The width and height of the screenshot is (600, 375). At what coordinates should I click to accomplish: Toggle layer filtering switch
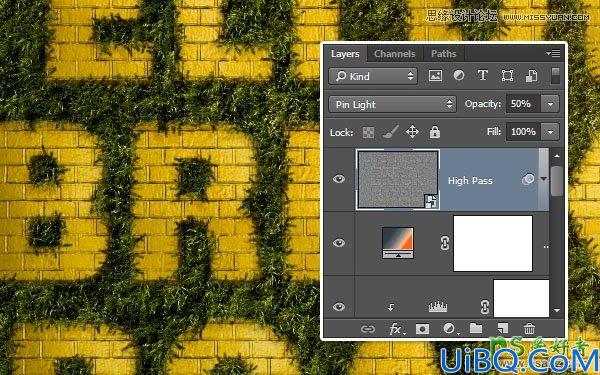click(x=555, y=75)
